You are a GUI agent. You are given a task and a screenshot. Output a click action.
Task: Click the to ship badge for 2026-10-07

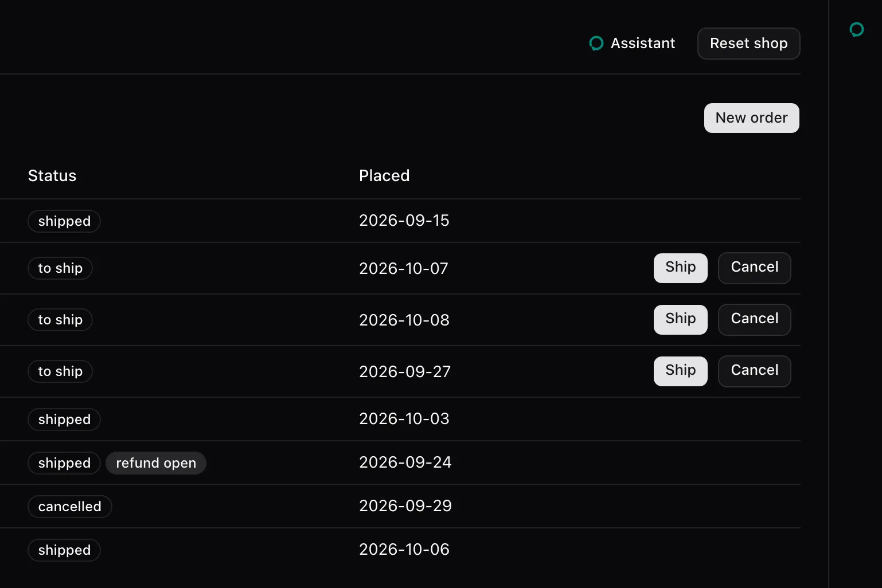click(x=60, y=268)
